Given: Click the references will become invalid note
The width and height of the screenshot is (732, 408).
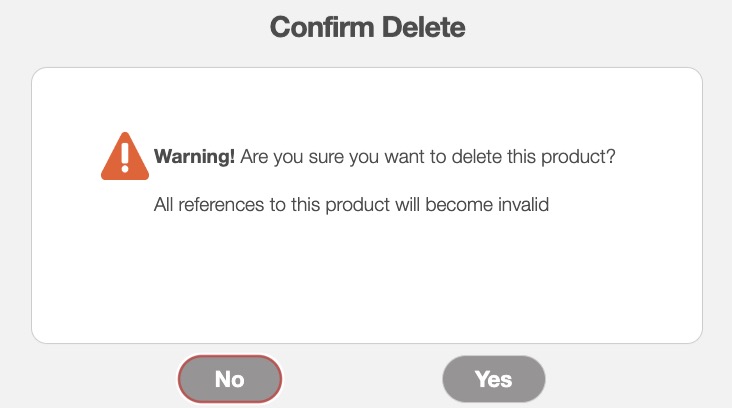Looking at the screenshot, I should point(353,205).
